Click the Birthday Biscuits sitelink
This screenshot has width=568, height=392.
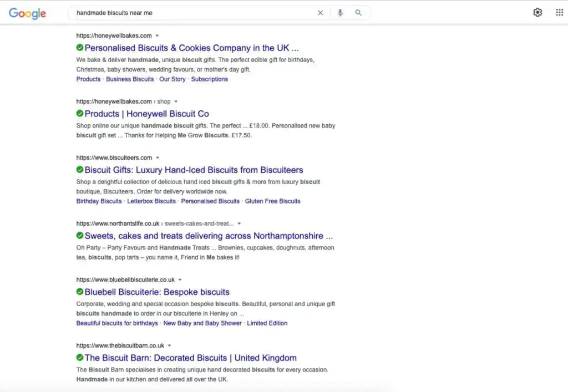click(x=99, y=201)
